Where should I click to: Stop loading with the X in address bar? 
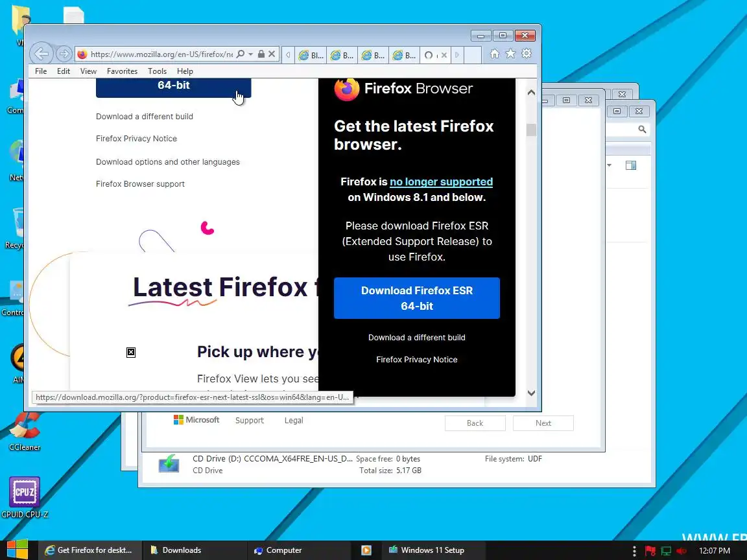coord(272,54)
